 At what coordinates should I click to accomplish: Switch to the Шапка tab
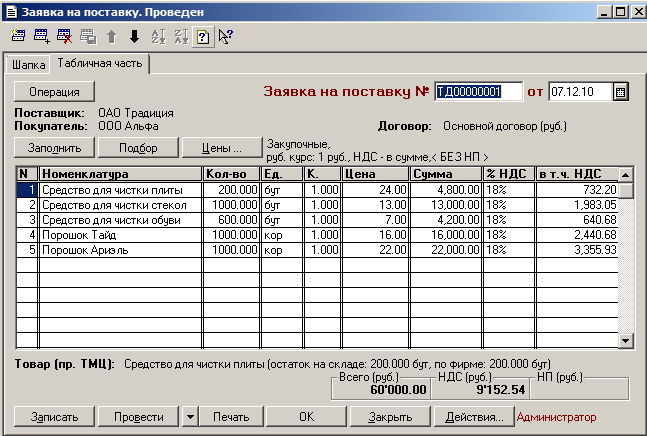coord(27,65)
